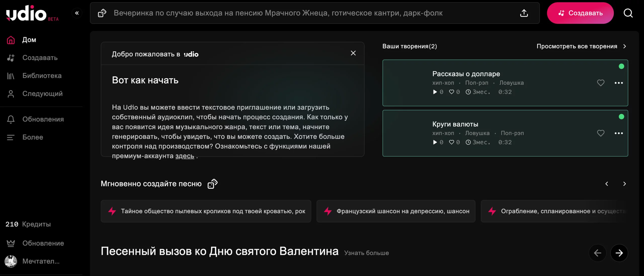
Task: Click the upload audio icon
Action: coord(524,13)
